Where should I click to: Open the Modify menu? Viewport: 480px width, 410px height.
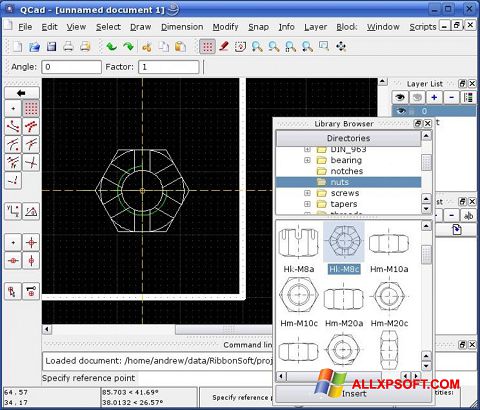(x=225, y=27)
